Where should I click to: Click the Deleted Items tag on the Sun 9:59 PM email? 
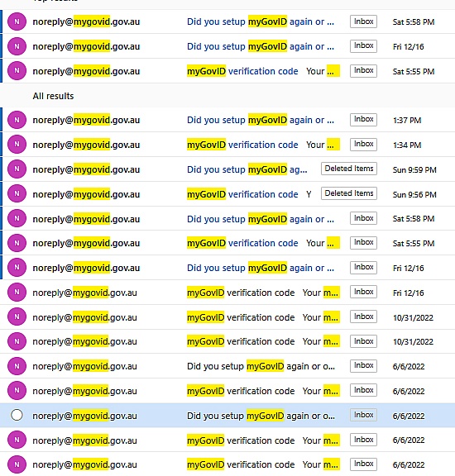tap(349, 169)
